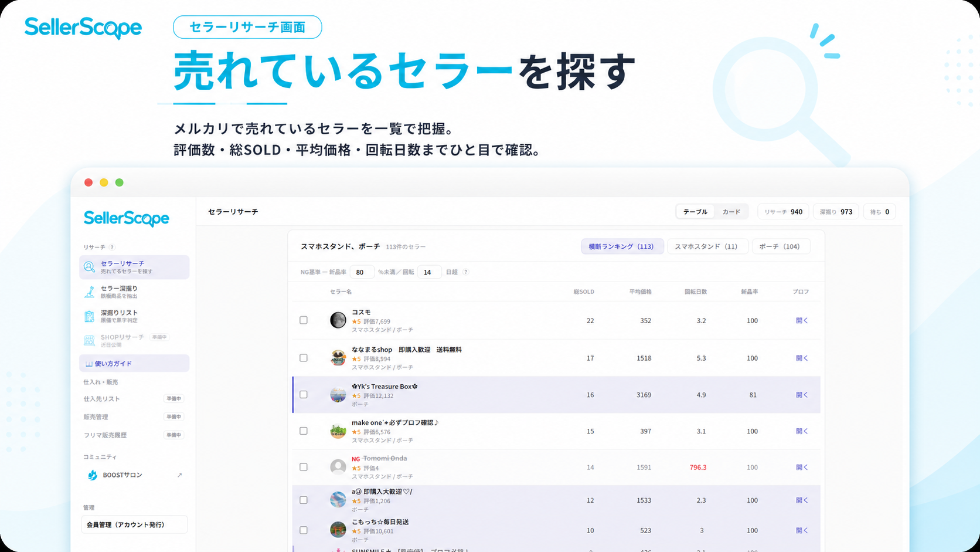The height and width of the screenshot is (552, 980).
Task: Click make one seller avatar
Action: [338, 431]
